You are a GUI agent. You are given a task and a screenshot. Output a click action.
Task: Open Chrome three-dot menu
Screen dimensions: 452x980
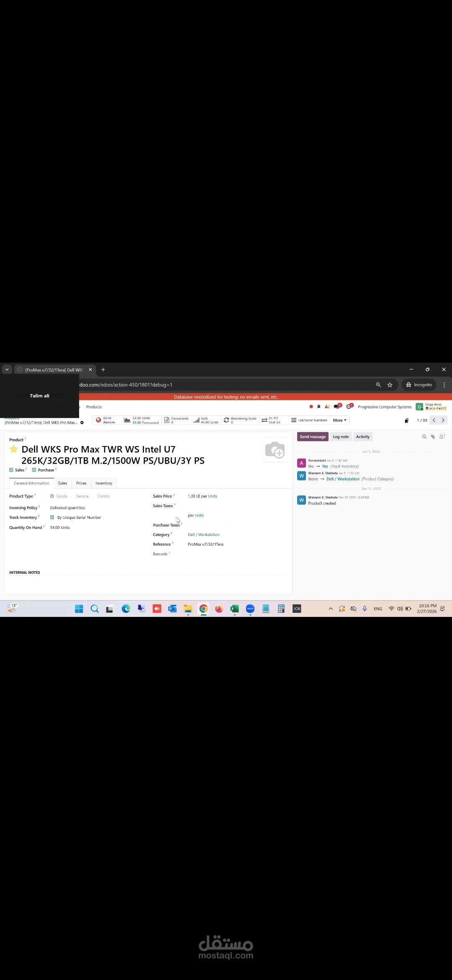(x=444, y=385)
